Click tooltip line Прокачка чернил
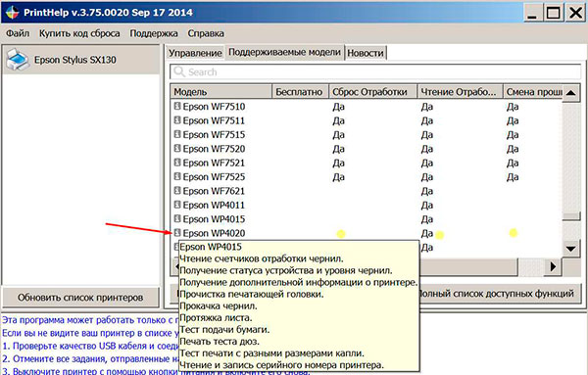 point(219,306)
